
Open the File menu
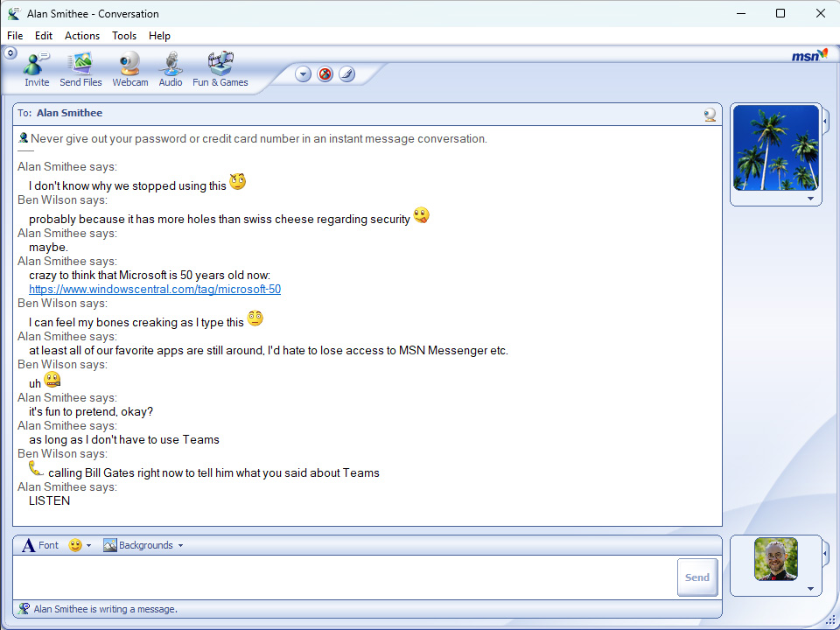tap(15, 36)
